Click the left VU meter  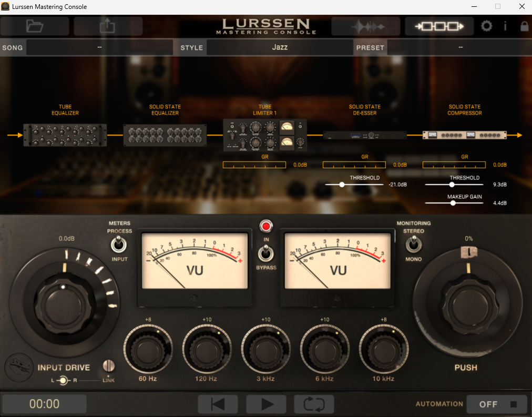195,261
